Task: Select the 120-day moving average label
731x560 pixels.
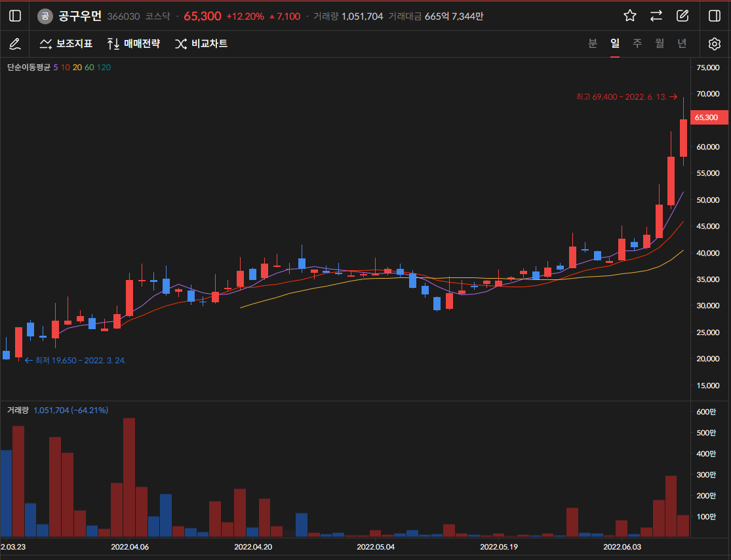Action: coord(104,67)
